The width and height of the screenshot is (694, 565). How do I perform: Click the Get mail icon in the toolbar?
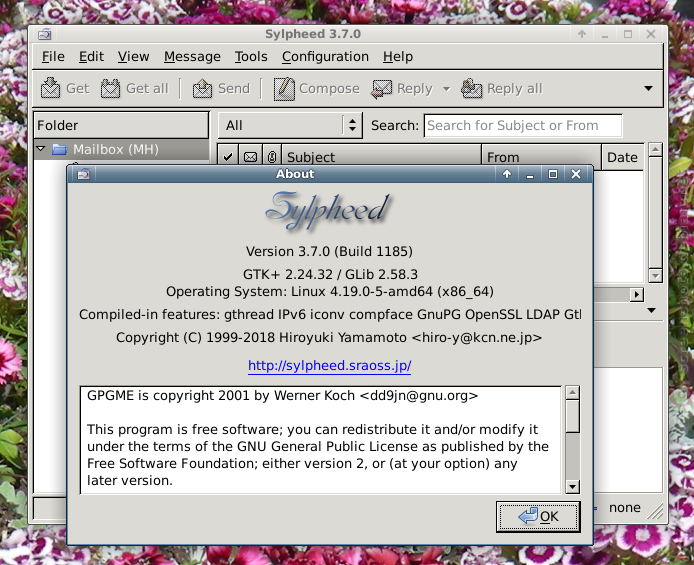coord(50,88)
